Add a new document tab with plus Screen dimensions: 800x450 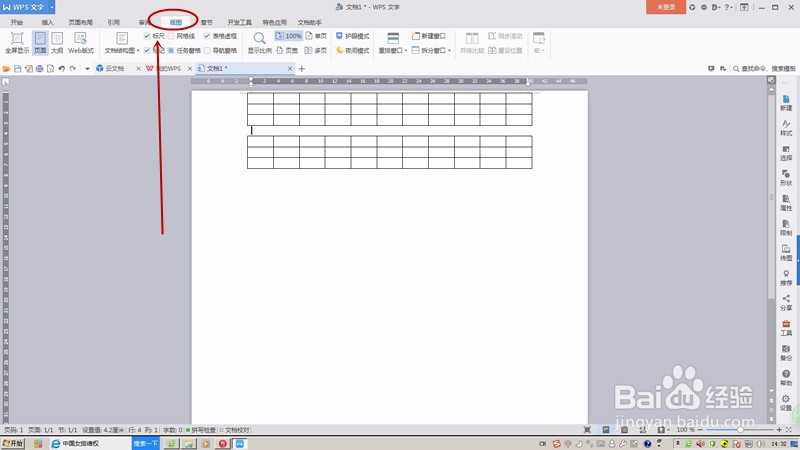click(302, 68)
